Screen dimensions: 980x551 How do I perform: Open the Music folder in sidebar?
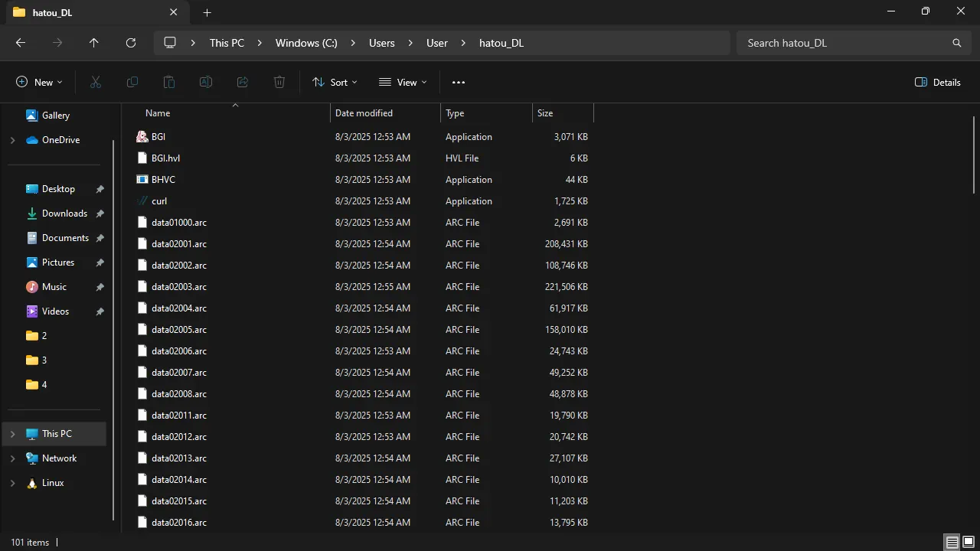pyautogui.click(x=54, y=286)
